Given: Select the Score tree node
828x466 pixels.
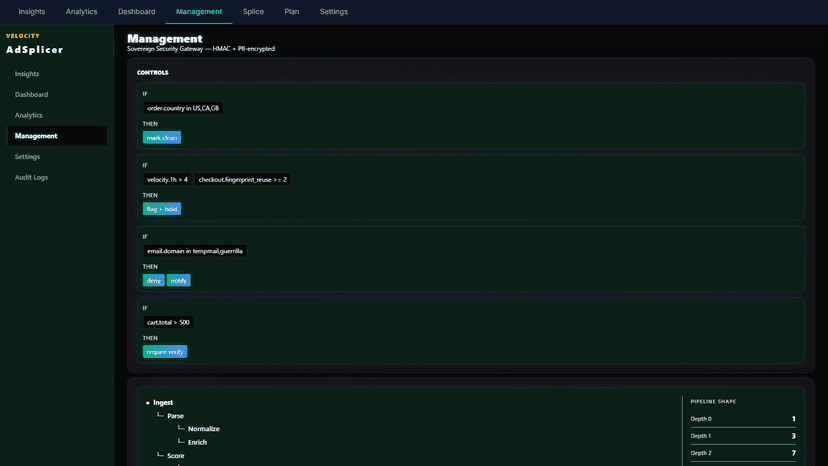Looking at the screenshot, I should coord(175,455).
